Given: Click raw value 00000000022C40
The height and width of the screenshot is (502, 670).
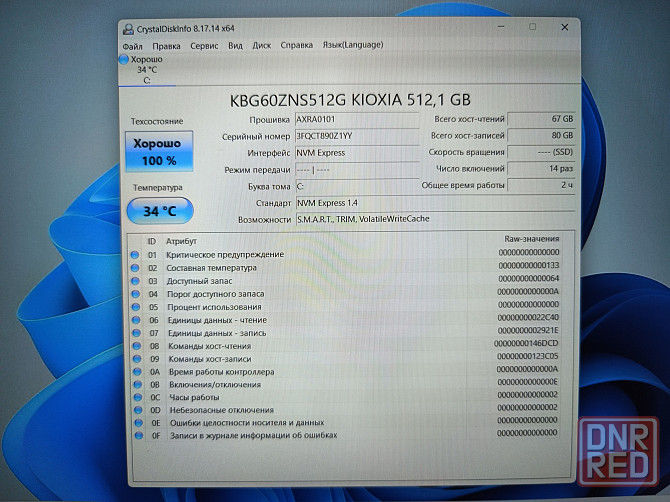Looking at the screenshot, I should pos(528,317).
